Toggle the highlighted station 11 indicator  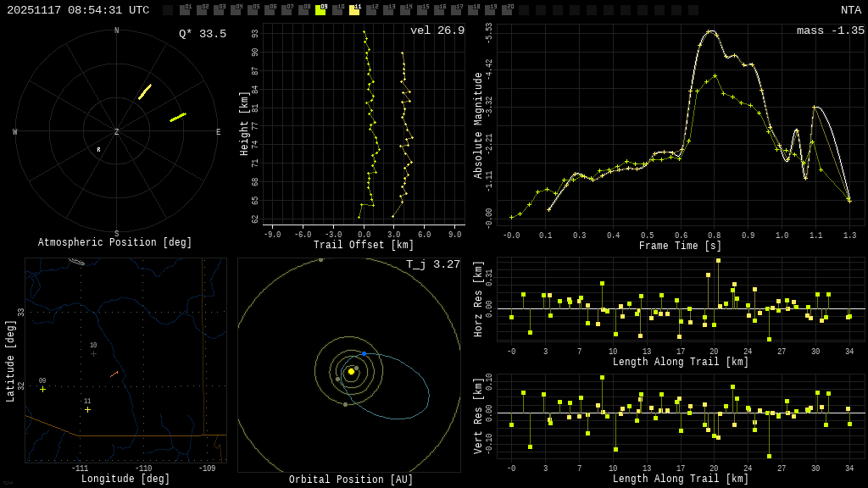pos(354,10)
